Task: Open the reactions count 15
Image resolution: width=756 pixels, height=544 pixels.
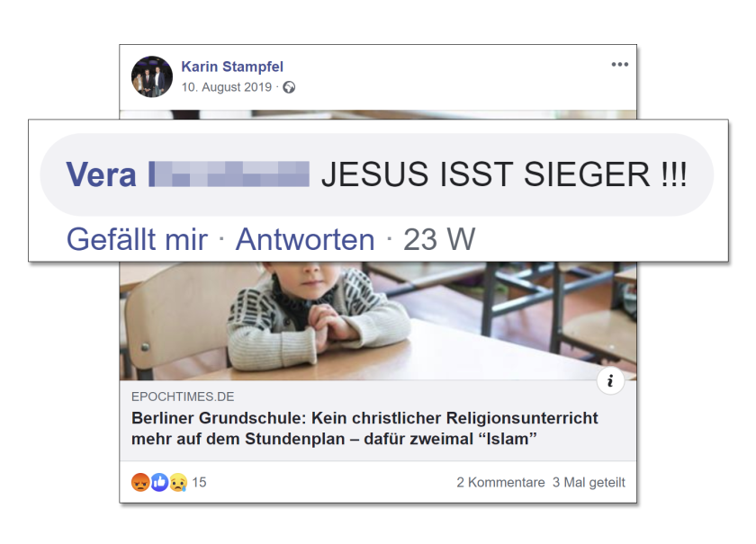Action: pyautogui.click(x=199, y=482)
